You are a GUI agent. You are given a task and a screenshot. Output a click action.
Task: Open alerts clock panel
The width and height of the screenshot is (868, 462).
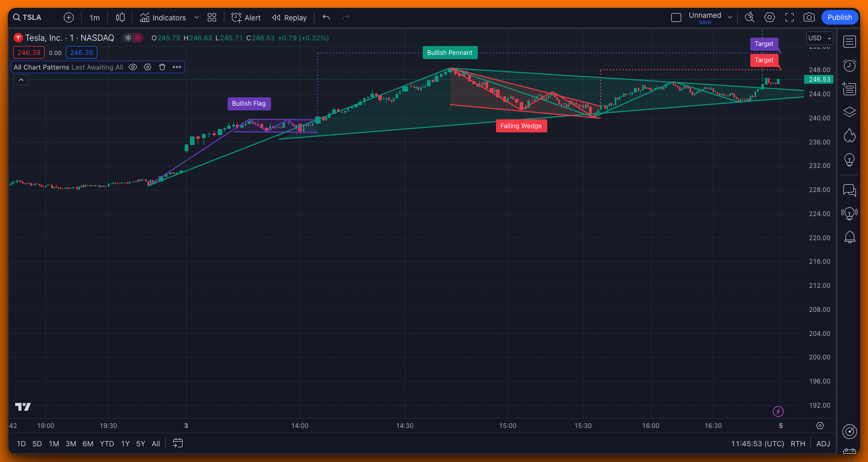(x=850, y=65)
